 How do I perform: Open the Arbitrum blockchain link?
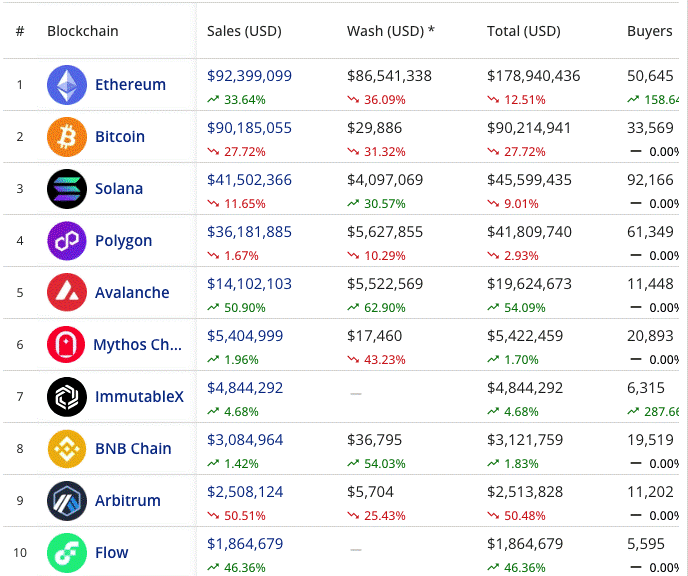coord(128,501)
